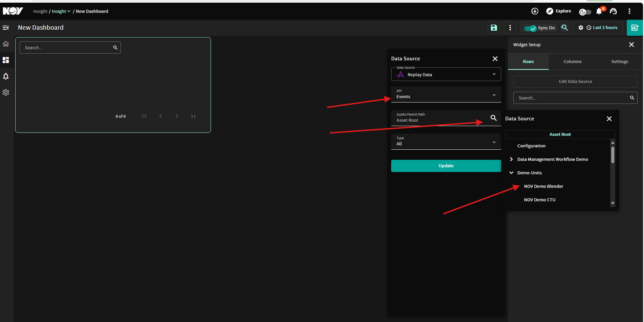Open time settings gear icon
The image size is (644, 322).
tap(581, 28)
